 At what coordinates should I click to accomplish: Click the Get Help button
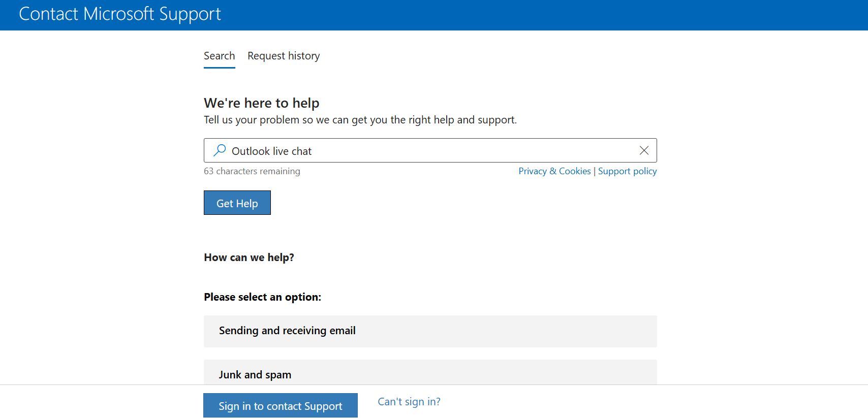pos(237,203)
